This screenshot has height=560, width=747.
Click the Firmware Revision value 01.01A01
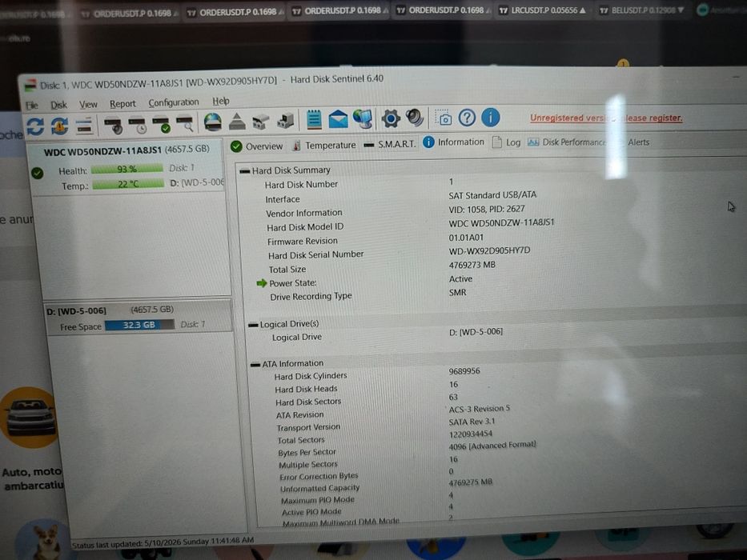pos(466,237)
